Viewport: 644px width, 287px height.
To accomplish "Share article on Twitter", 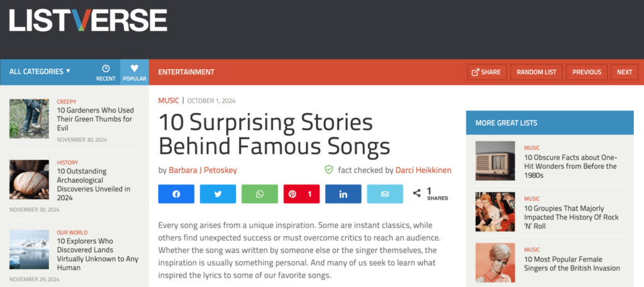I will [218, 194].
